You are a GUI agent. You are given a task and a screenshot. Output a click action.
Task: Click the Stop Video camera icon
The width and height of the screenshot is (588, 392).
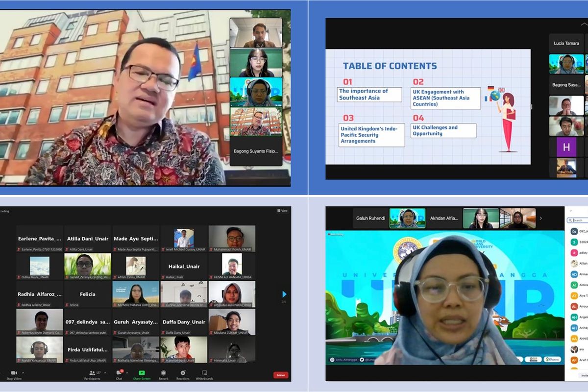pos(14,373)
